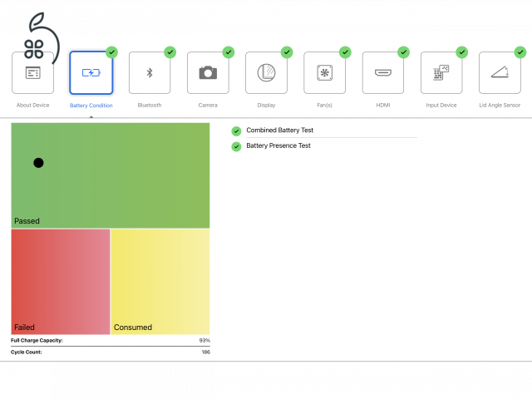532x399 pixels.
Task: Click the Camera green check badge
Action: (x=229, y=52)
